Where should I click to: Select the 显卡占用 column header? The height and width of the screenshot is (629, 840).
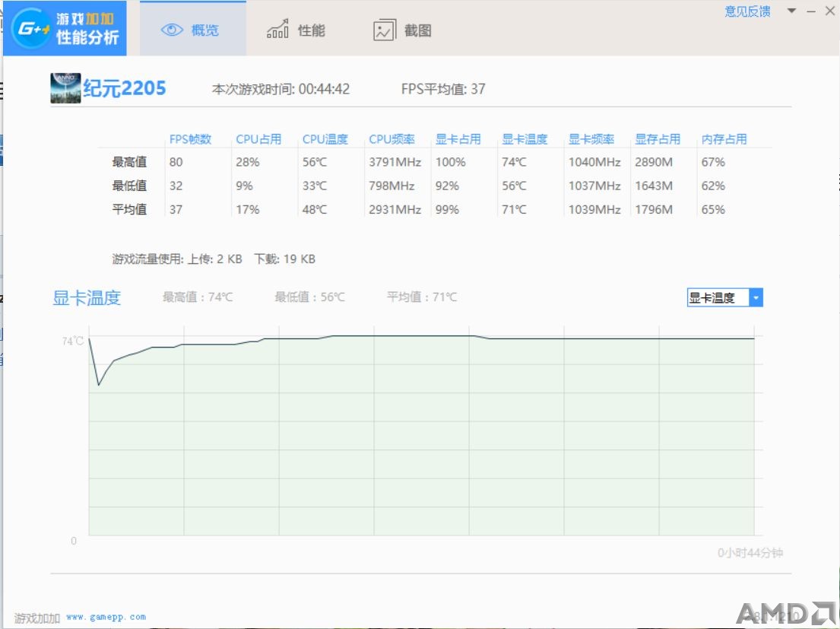click(x=458, y=139)
